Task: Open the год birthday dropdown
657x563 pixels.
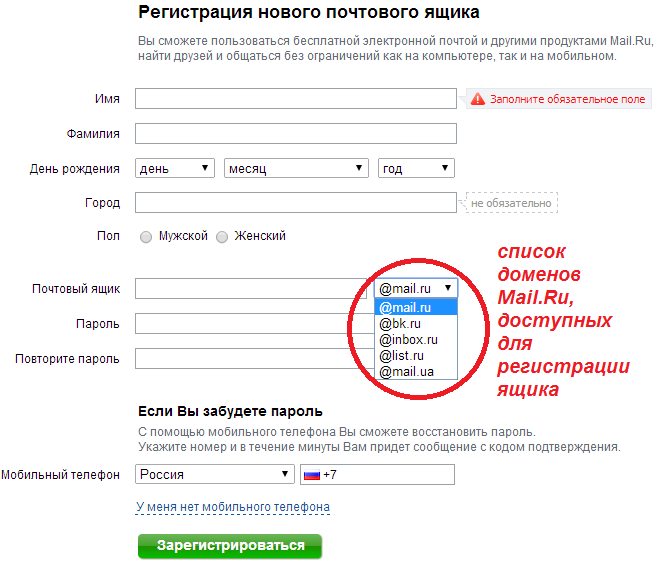Action: (x=416, y=168)
